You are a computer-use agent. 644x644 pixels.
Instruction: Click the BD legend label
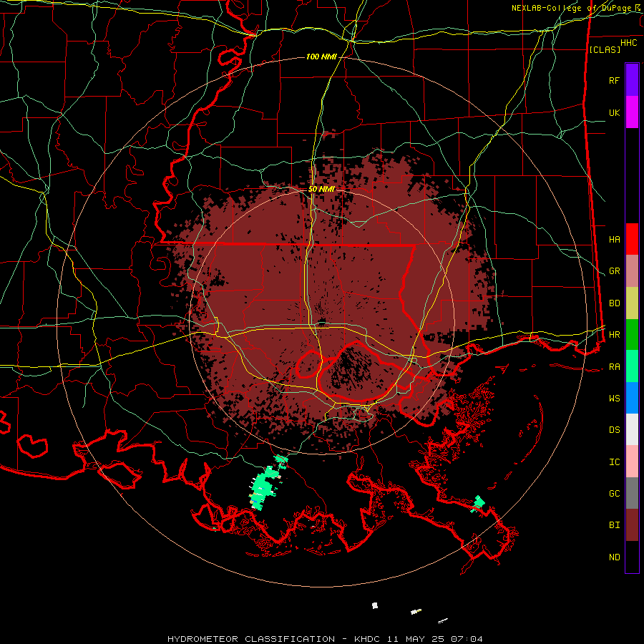click(x=614, y=303)
